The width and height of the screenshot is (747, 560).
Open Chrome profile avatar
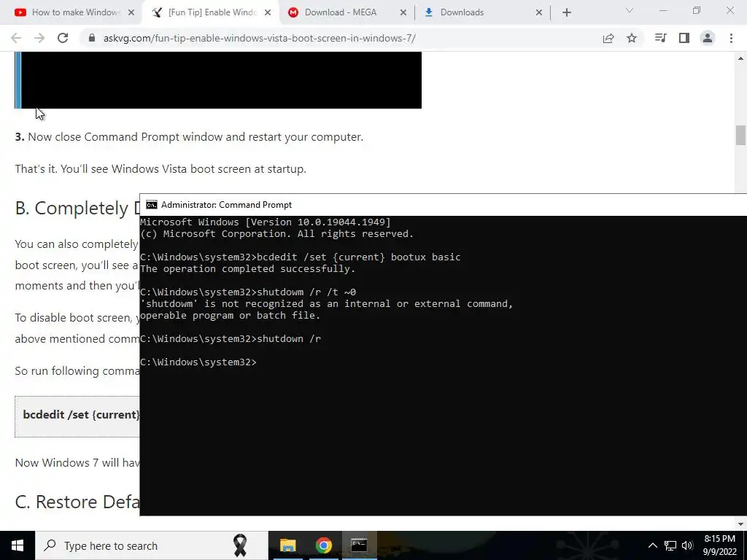(x=708, y=38)
